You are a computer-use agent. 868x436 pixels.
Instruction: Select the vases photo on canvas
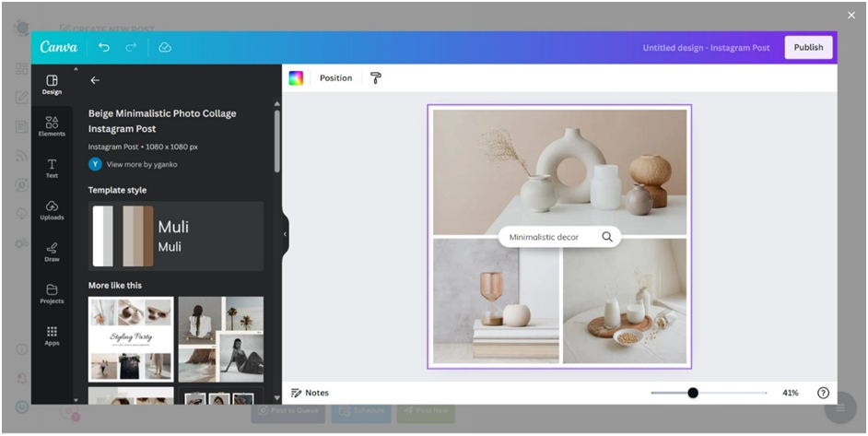559,172
